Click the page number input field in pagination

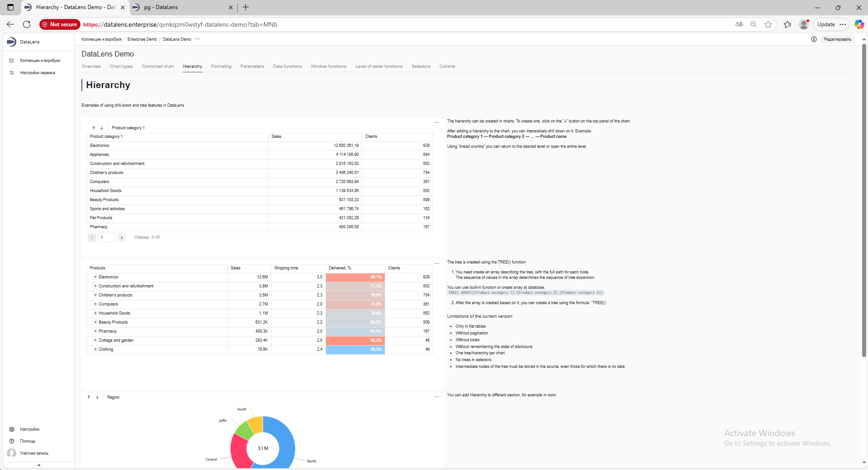click(107, 238)
